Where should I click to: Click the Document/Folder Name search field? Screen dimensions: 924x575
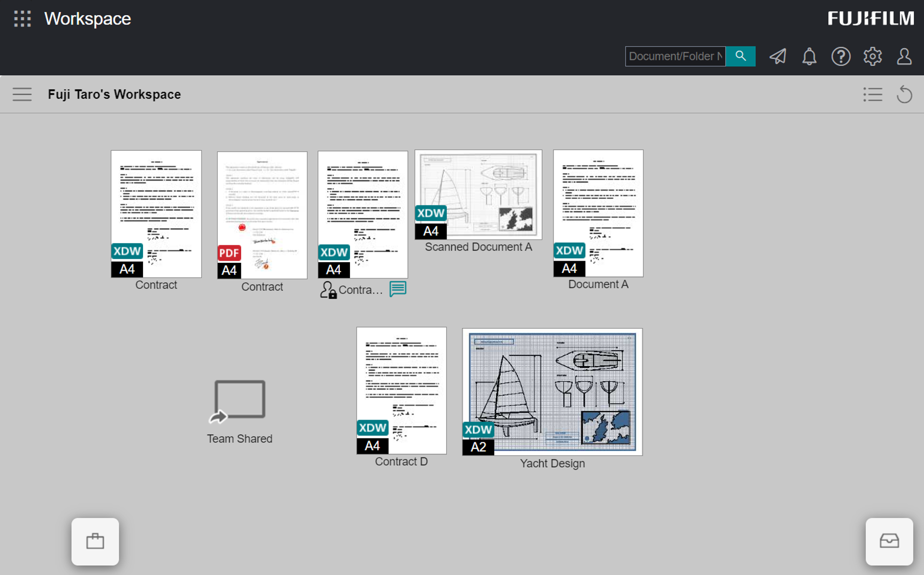point(675,56)
